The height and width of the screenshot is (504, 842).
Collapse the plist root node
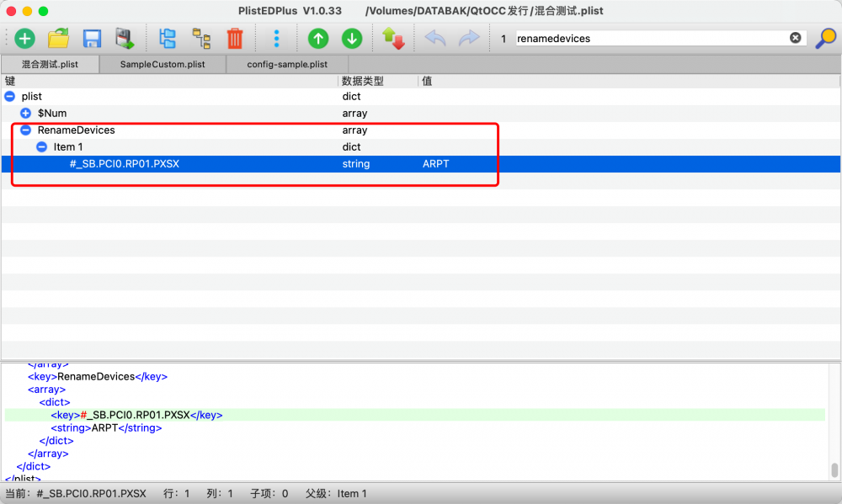(x=9, y=96)
